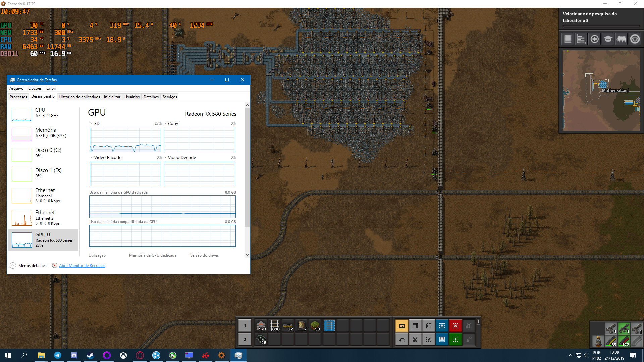Switch to Histórico de aplicativos tab

click(x=79, y=97)
